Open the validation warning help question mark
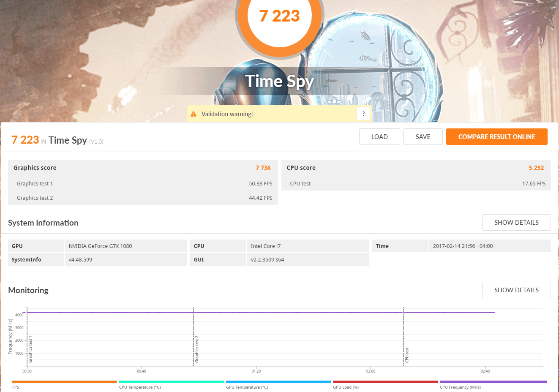 coord(363,114)
